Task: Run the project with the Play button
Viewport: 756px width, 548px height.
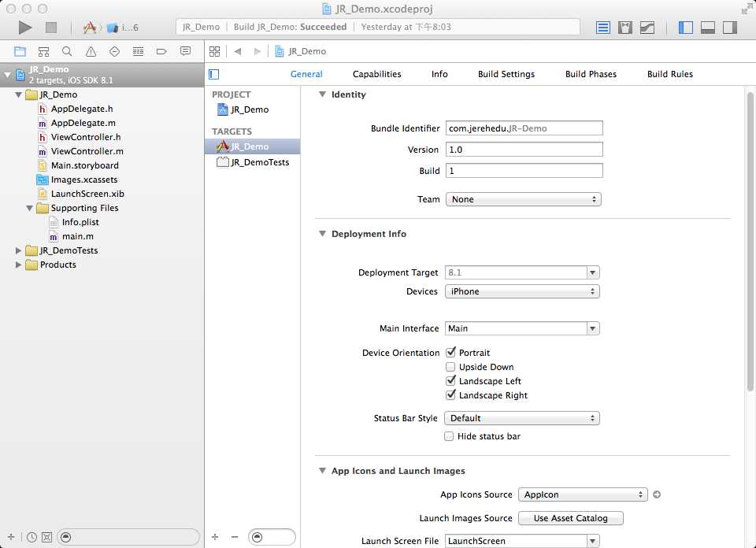Action: coord(25,28)
